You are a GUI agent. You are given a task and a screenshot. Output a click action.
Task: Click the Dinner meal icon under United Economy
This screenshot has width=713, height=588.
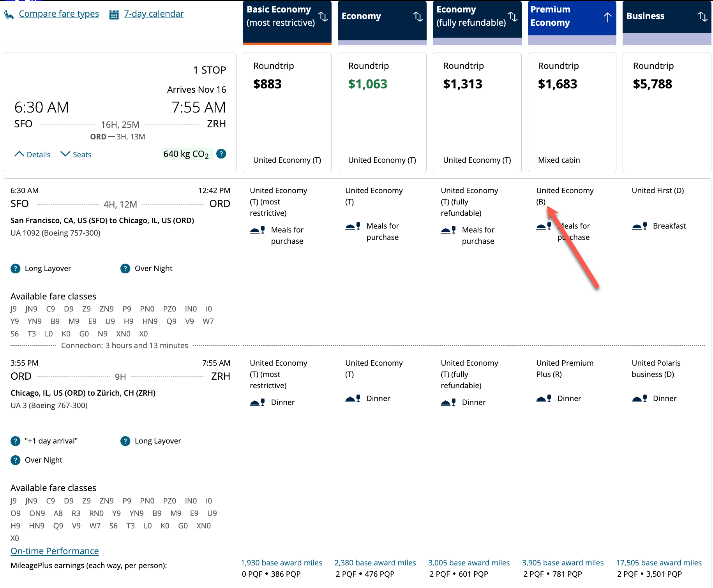[x=353, y=398]
